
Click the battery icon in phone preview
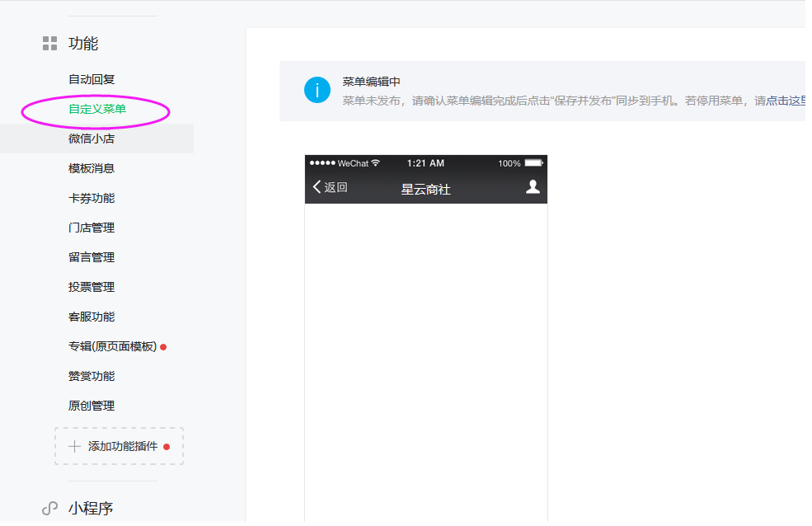tap(534, 162)
